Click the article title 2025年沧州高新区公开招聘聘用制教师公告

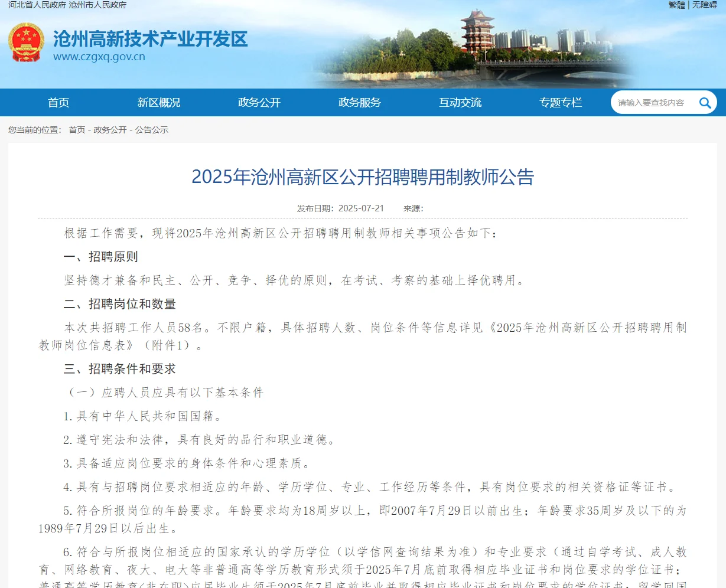coord(363,177)
